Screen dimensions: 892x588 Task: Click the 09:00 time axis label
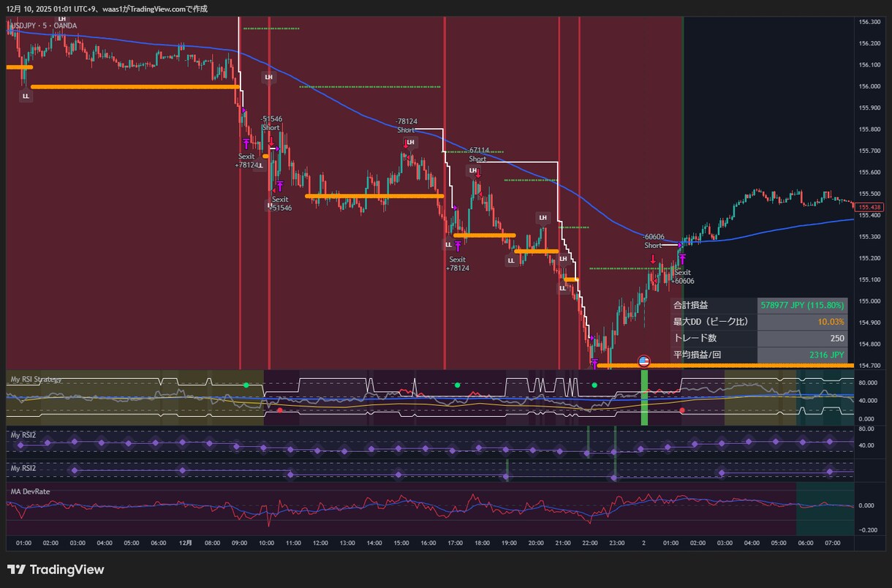click(240, 543)
